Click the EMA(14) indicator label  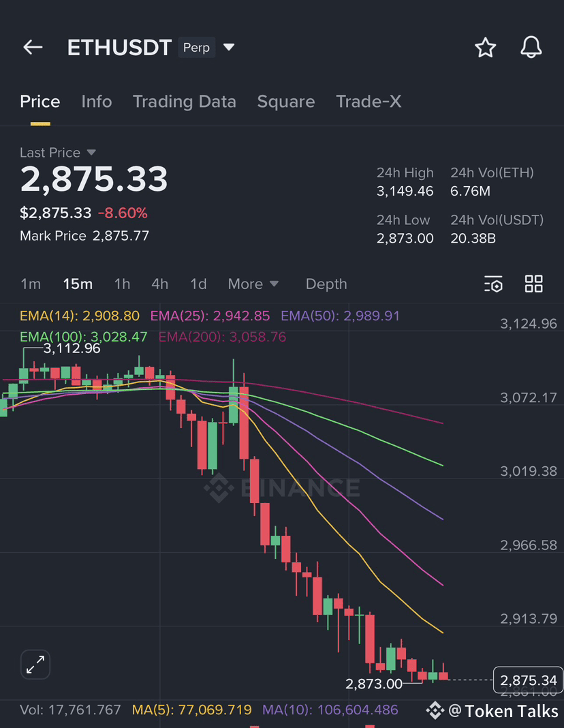tap(79, 316)
